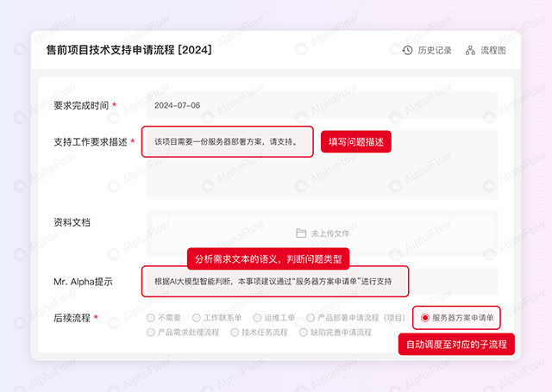Select the 产品需求处理流程 radio option

[151, 332]
